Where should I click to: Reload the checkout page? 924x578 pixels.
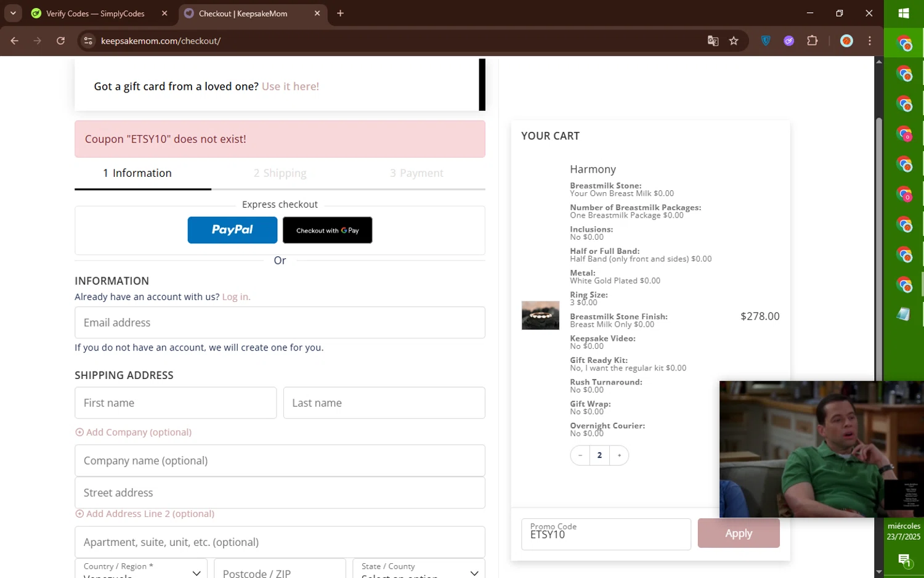click(60, 41)
